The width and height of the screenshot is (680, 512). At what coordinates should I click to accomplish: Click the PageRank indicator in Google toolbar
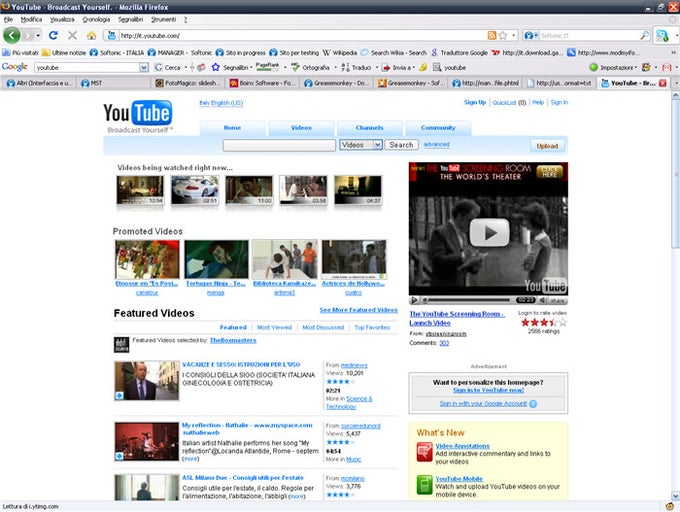pos(267,66)
